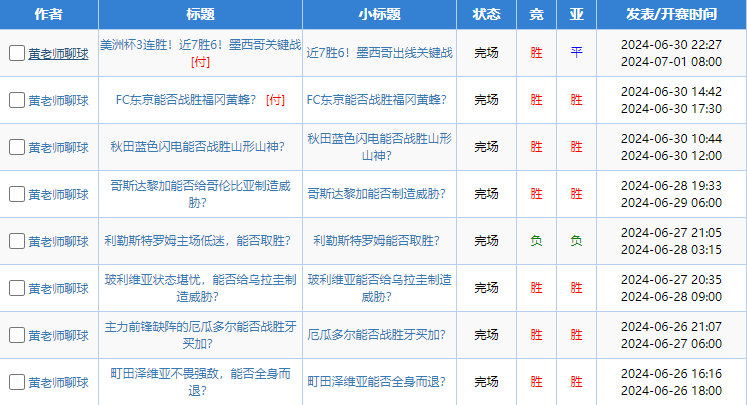Open author 黄老师聊球 in FC东京 row

tap(58, 101)
